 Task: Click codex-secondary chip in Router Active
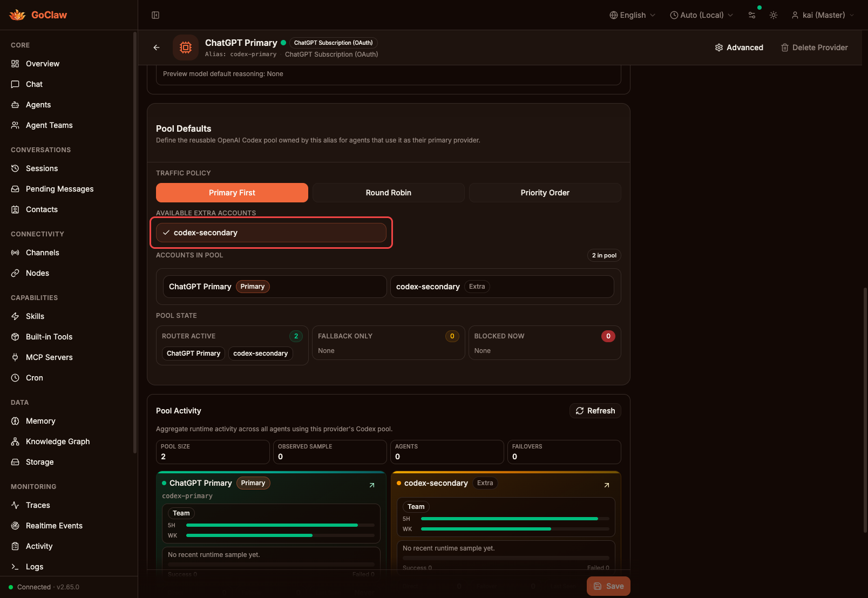[261, 354]
